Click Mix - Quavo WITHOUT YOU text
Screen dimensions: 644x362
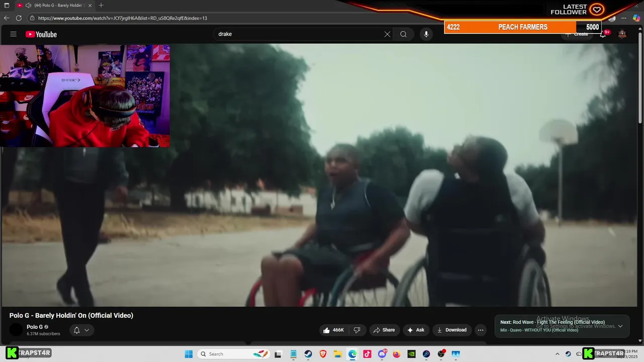539,330
